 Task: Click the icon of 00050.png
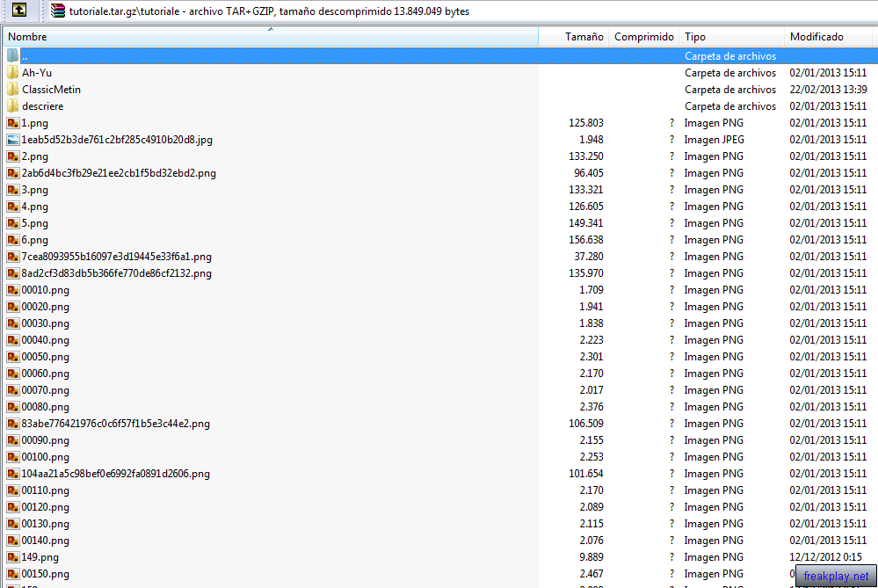click(13, 357)
